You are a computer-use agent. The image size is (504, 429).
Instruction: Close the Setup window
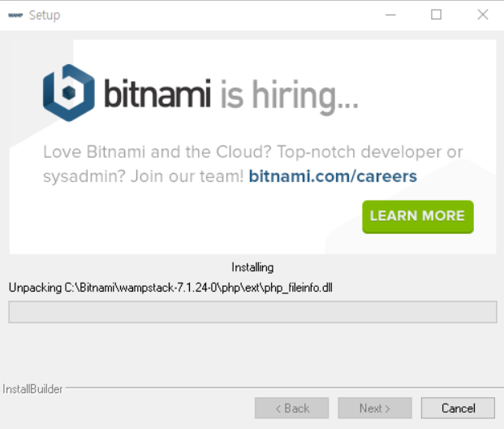point(483,15)
